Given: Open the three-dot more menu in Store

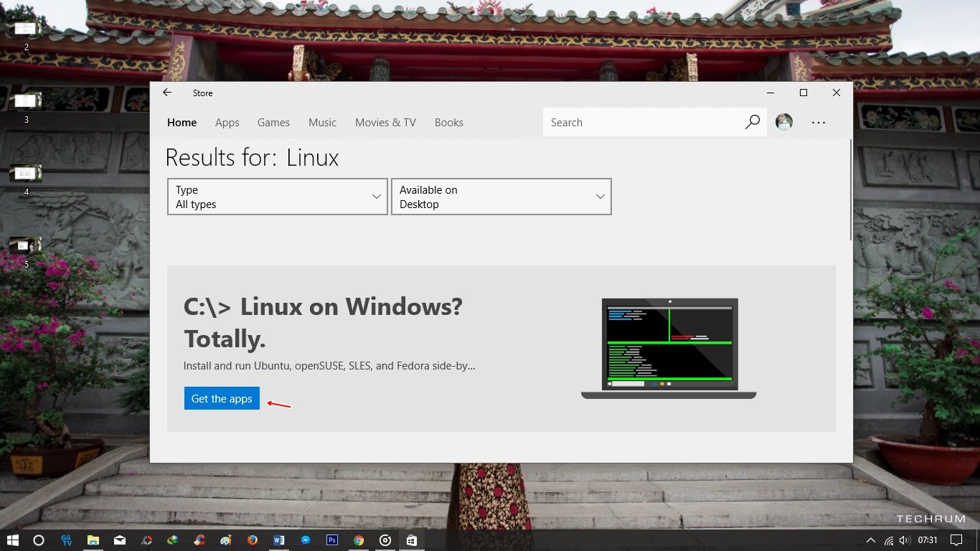Looking at the screenshot, I should (x=819, y=123).
